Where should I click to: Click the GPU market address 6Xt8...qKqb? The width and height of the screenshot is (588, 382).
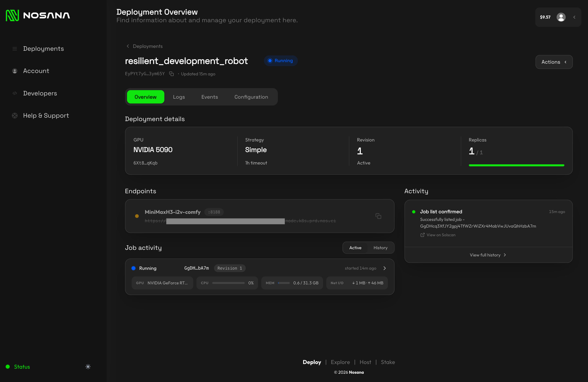point(145,163)
